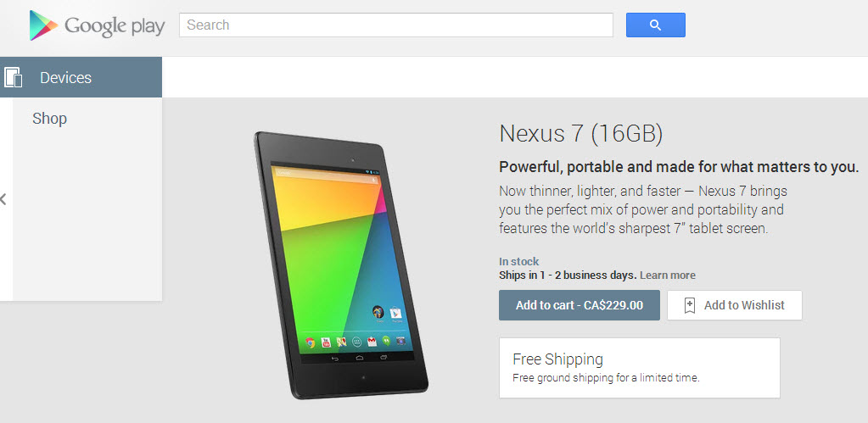Click the Nexus 7 tablet product image

coord(340,264)
